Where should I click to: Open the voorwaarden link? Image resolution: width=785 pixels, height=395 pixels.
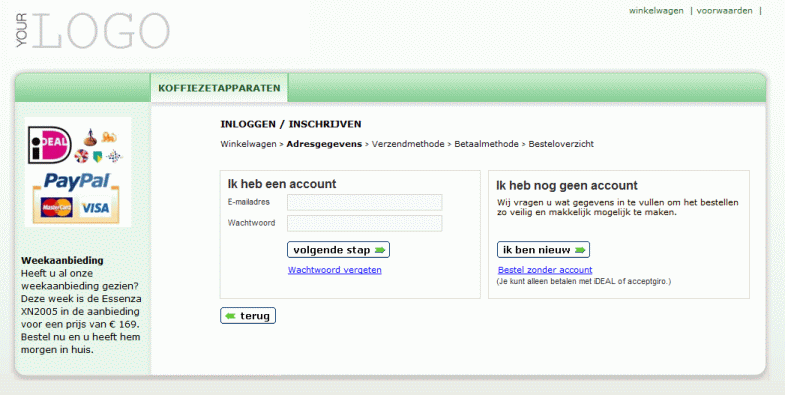(724, 11)
